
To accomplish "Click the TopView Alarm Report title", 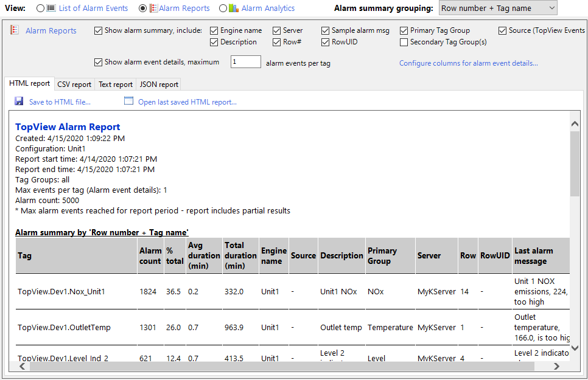I will 68,127.
